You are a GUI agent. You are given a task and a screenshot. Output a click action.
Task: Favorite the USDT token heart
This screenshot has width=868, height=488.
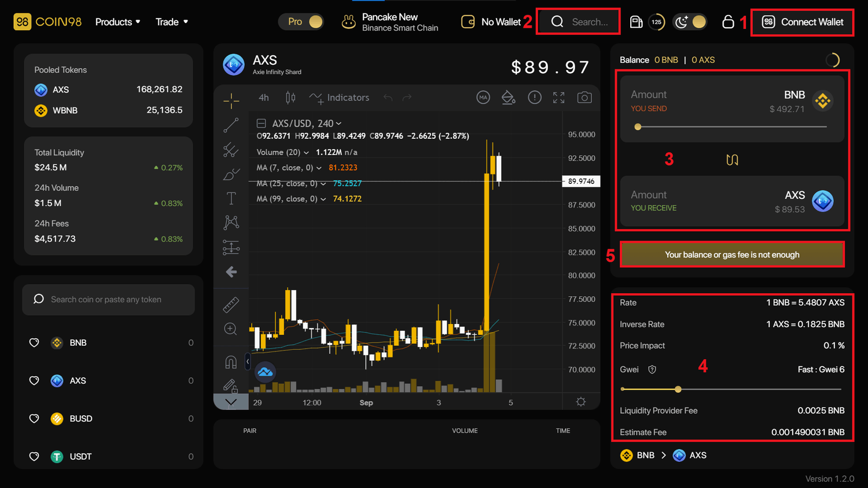point(34,457)
